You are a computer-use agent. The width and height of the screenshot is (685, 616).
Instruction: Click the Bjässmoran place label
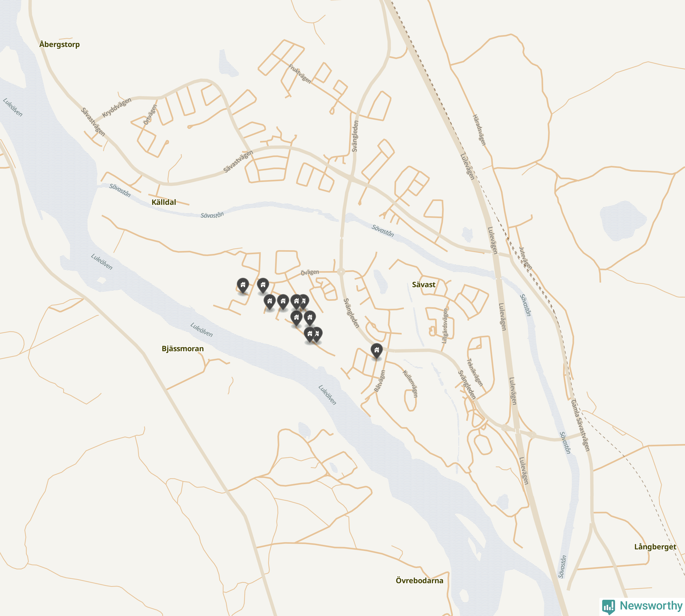click(182, 349)
